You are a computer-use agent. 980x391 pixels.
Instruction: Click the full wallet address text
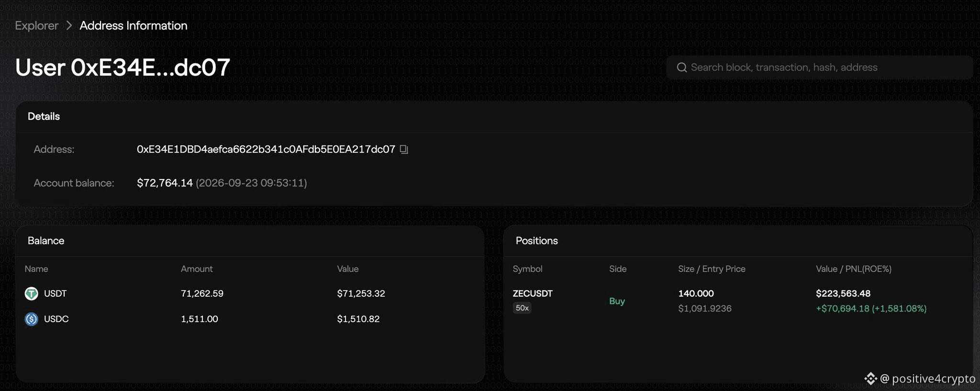[x=266, y=149]
